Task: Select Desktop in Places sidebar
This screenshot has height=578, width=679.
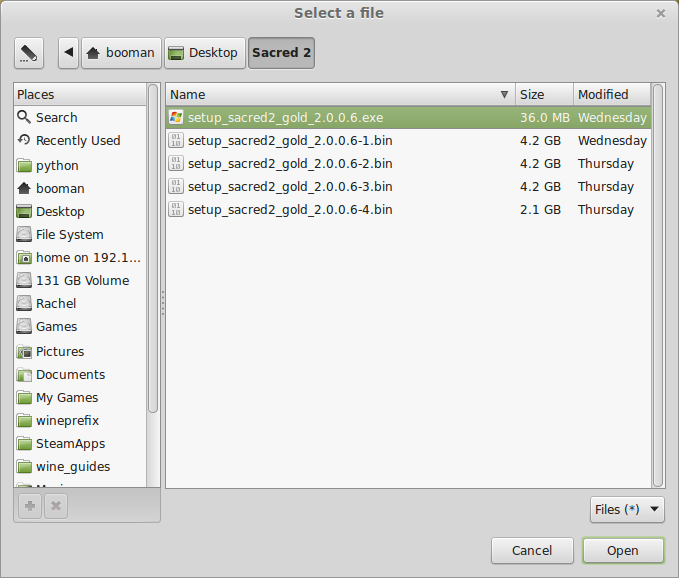Action: point(80,211)
